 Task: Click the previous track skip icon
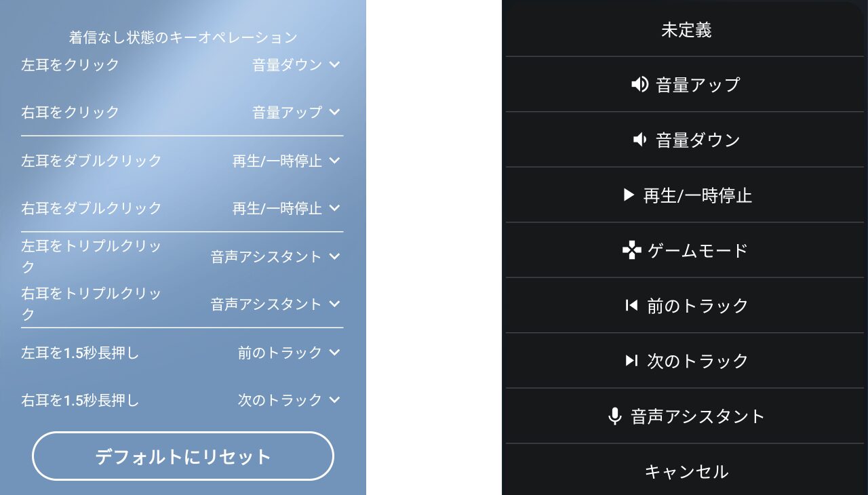(x=631, y=306)
